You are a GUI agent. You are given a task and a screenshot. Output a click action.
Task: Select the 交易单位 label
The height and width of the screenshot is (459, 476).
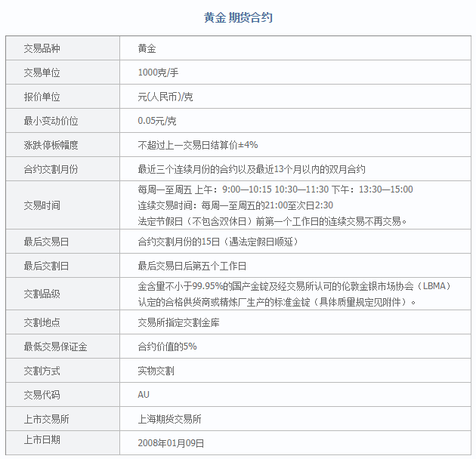tap(42, 72)
